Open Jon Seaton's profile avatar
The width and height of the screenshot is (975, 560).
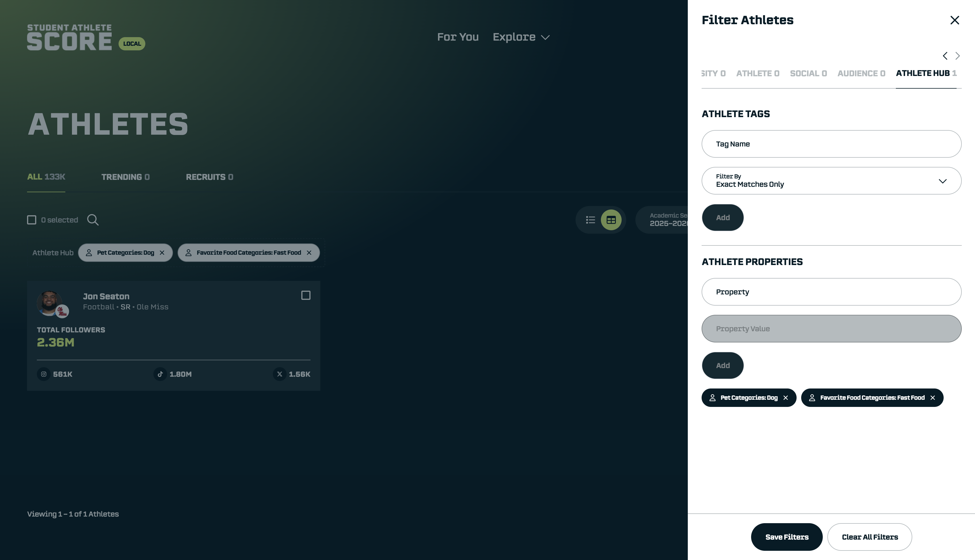click(x=49, y=302)
